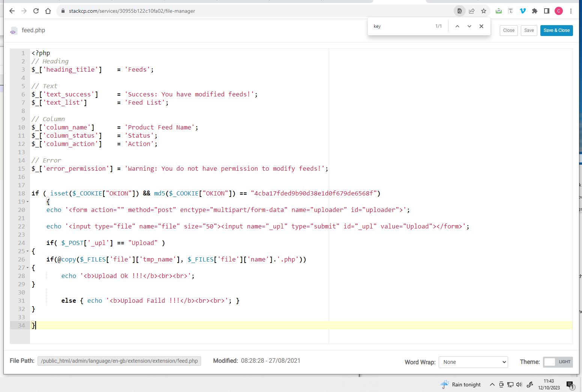Click line number 18 in the gutter
The image size is (582, 392).
[21, 193]
